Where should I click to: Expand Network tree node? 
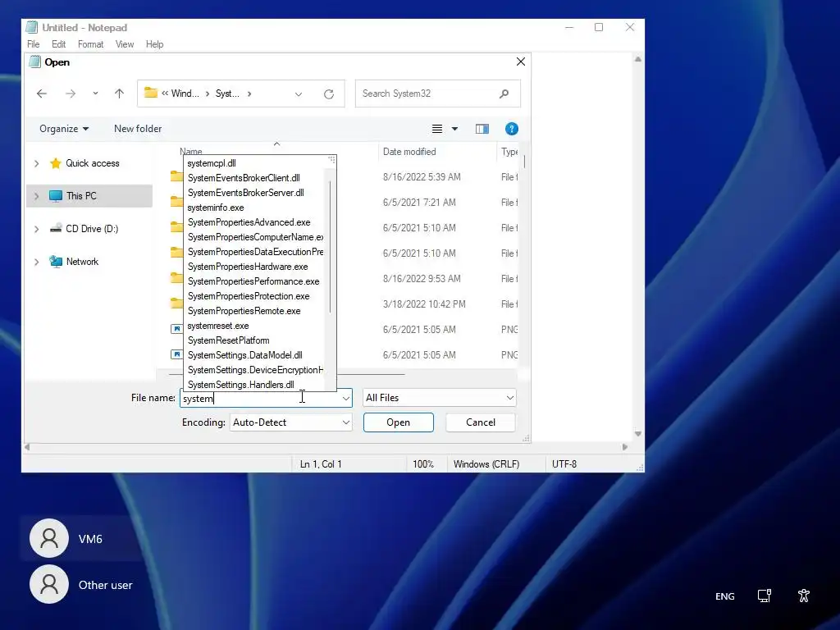[36, 262]
